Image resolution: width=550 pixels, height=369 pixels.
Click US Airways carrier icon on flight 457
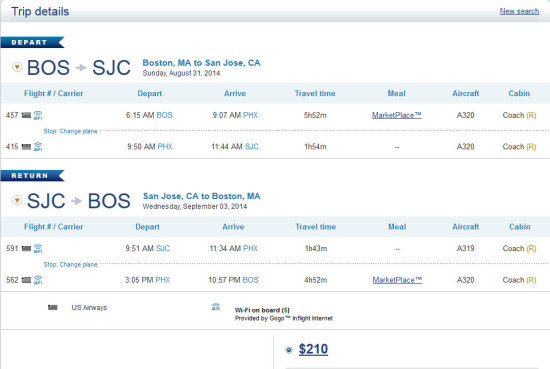[x=26, y=115]
